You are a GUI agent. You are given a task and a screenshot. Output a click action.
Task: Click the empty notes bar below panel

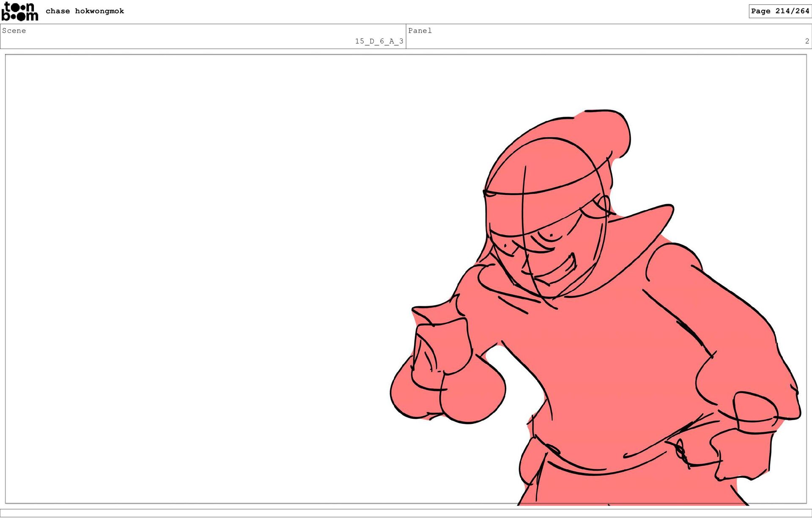406,513
